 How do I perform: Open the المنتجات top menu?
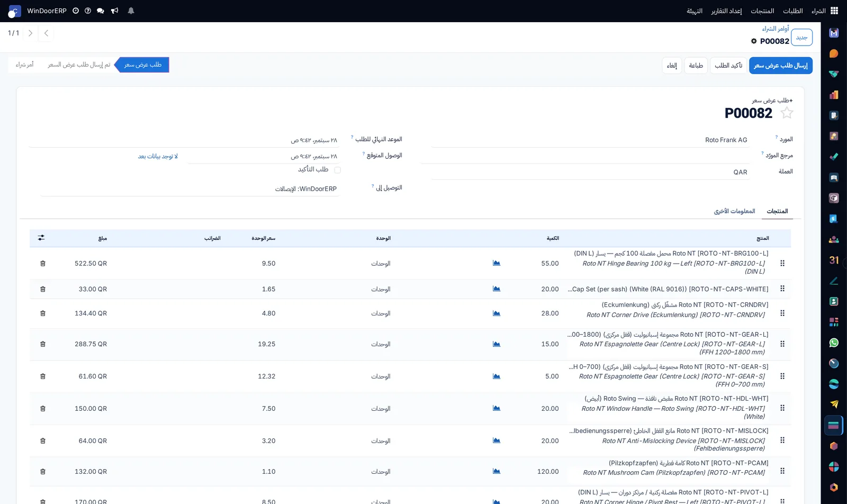762,11
